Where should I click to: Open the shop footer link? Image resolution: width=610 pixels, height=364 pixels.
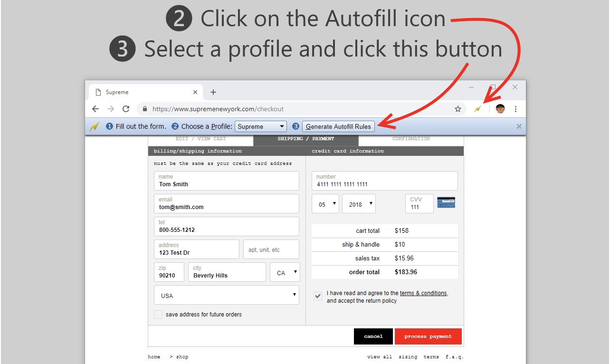pos(182,357)
